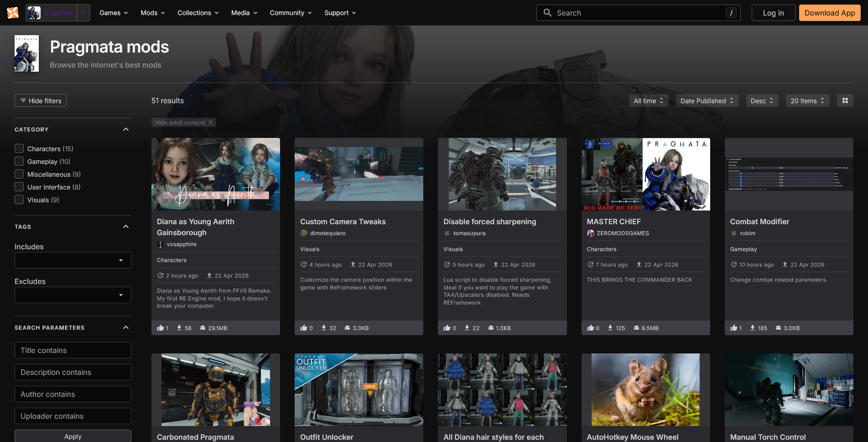Viewport: 868px width, 442px height.
Task: Click the search magnifier icon
Action: (547, 13)
